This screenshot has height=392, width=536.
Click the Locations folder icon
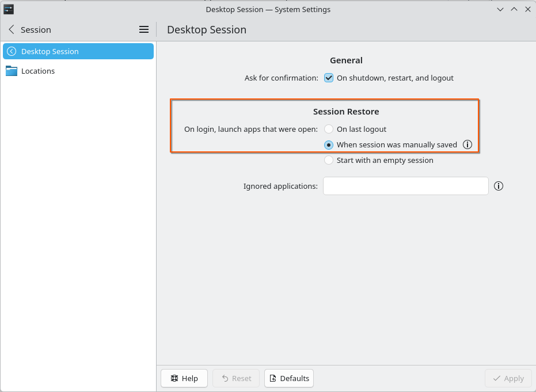click(x=11, y=71)
